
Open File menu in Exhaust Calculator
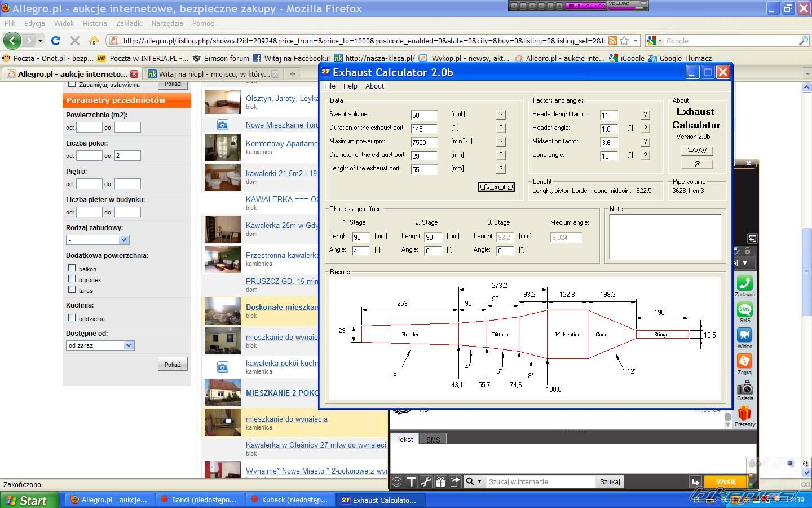(x=330, y=86)
